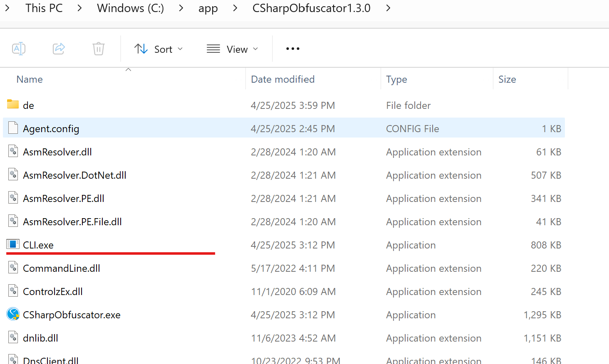Open the View dropdown
This screenshot has width=609, height=364.
(233, 49)
